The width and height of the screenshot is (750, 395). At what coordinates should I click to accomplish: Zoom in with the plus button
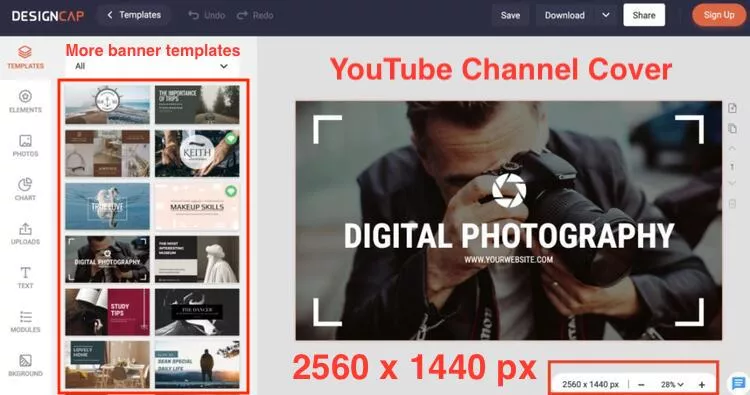coord(702,384)
